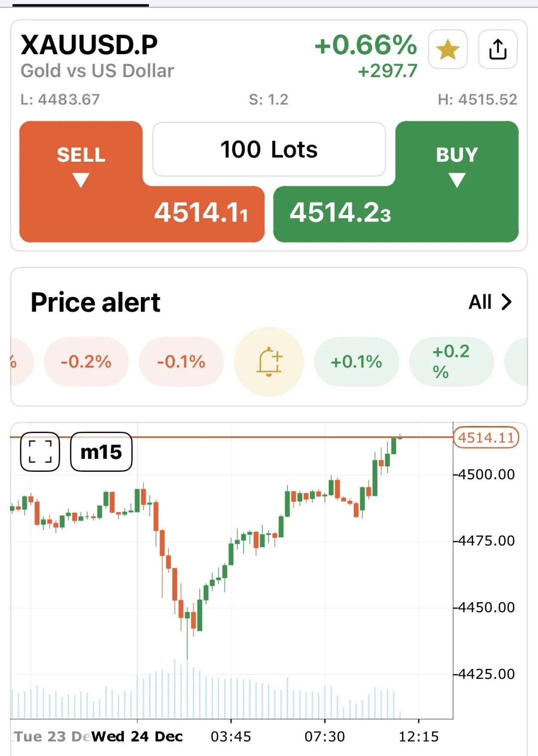538x756 pixels.
Task: Click the 07:30 time axis marker
Action: (x=325, y=736)
